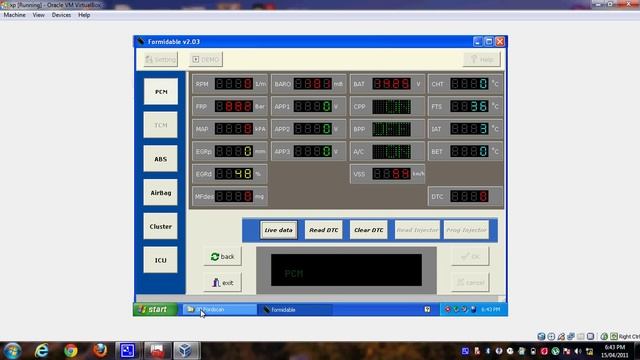Click the A/C indicator display
This screenshot has width=640, height=360.
tap(391, 151)
